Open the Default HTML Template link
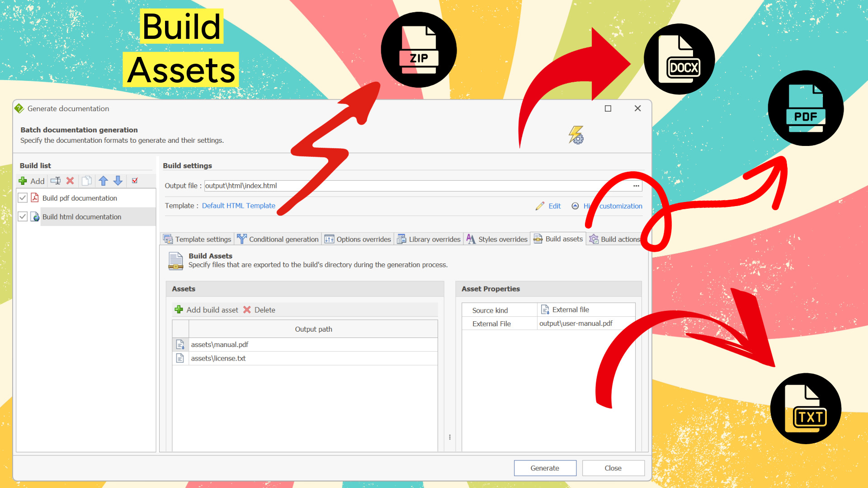The image size is (868, 488). pos(238,206)
